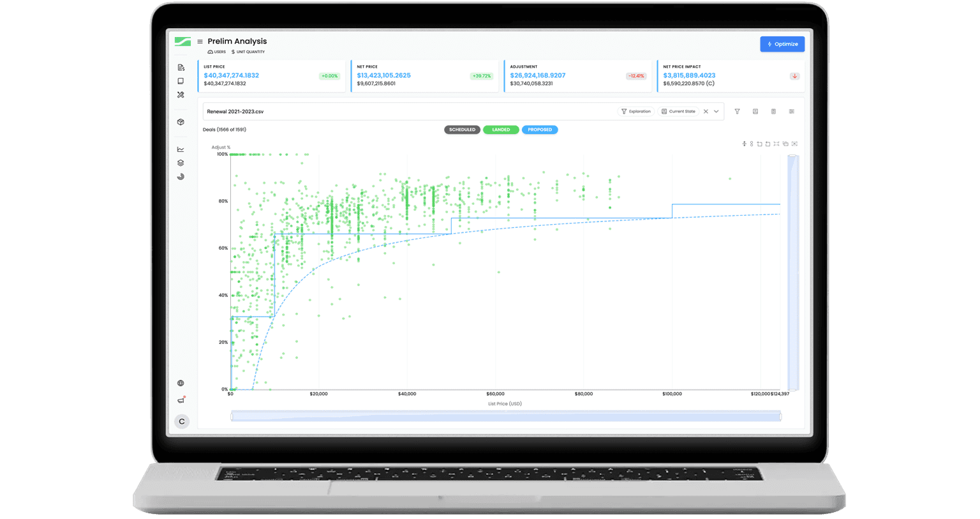
Task: Click the Adjust % axis label
Action: [221, 147]
